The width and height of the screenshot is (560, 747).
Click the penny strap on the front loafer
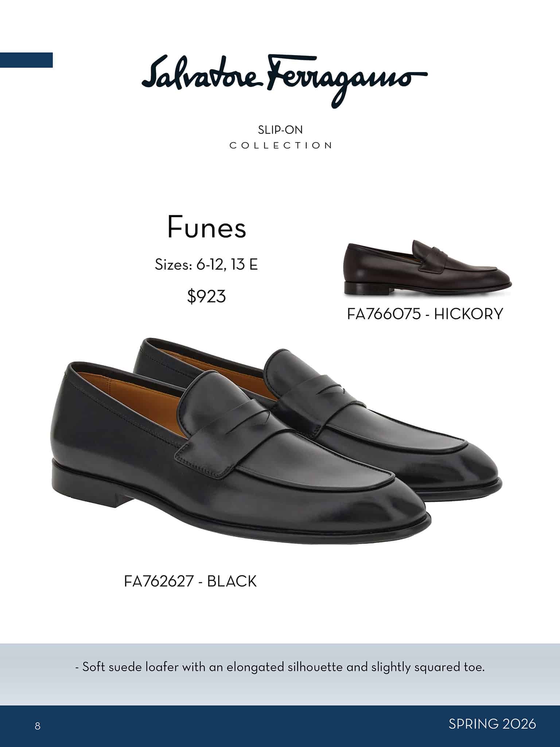coord(226,430)
